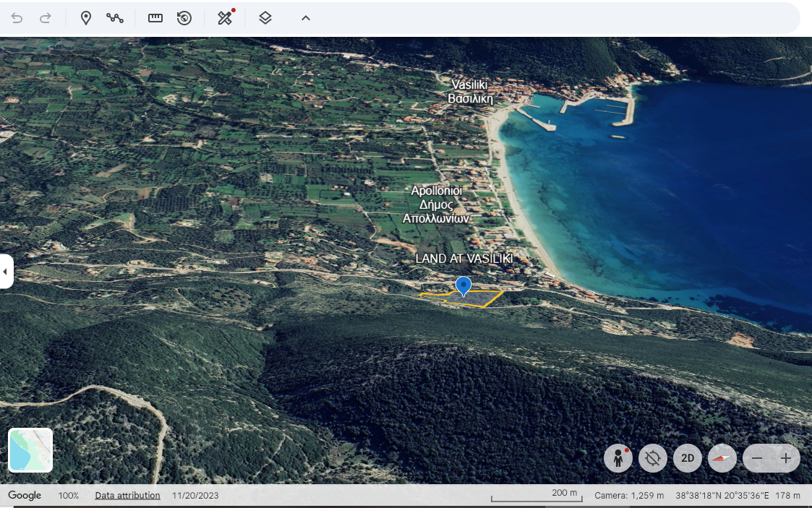Click the Redo arrow in the toolbar
Screen dimensions: 812x508
(x=46, y=18)
